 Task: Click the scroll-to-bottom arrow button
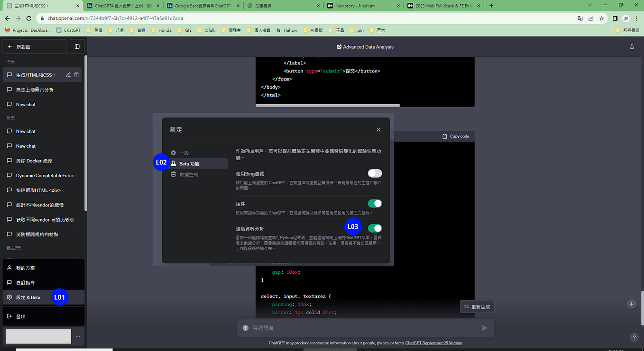(631, 304)
